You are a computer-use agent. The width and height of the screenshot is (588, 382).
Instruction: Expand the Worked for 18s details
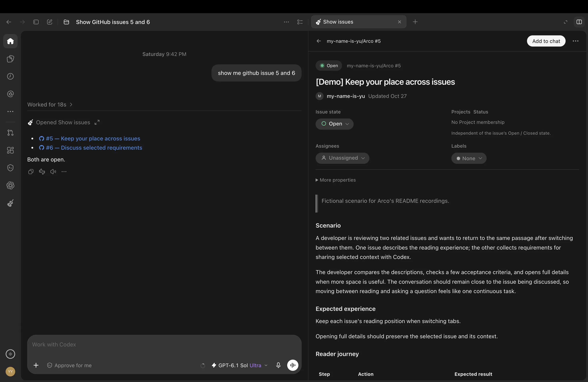[x=50, y=104]
